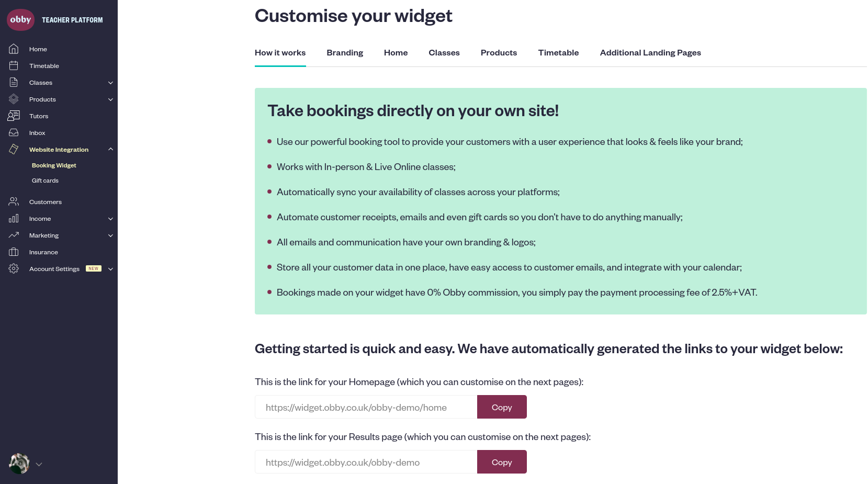
Task: Open the Tutors section icon
Action: (14, 116)
